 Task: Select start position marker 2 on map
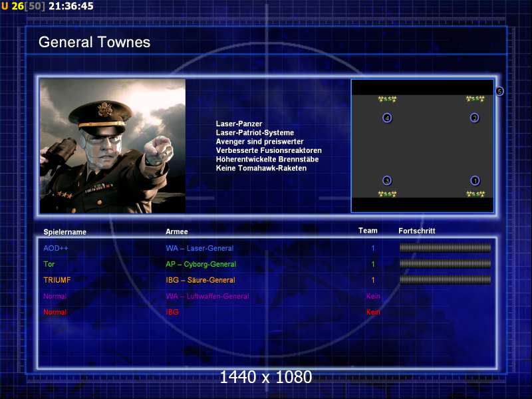point(474,118)
